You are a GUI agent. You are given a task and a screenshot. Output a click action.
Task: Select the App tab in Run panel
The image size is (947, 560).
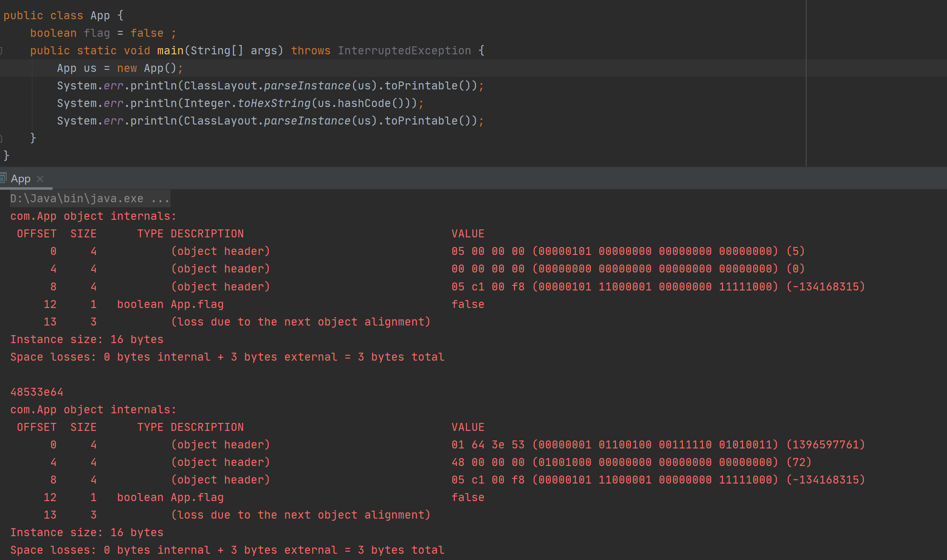tap(20, 179)
